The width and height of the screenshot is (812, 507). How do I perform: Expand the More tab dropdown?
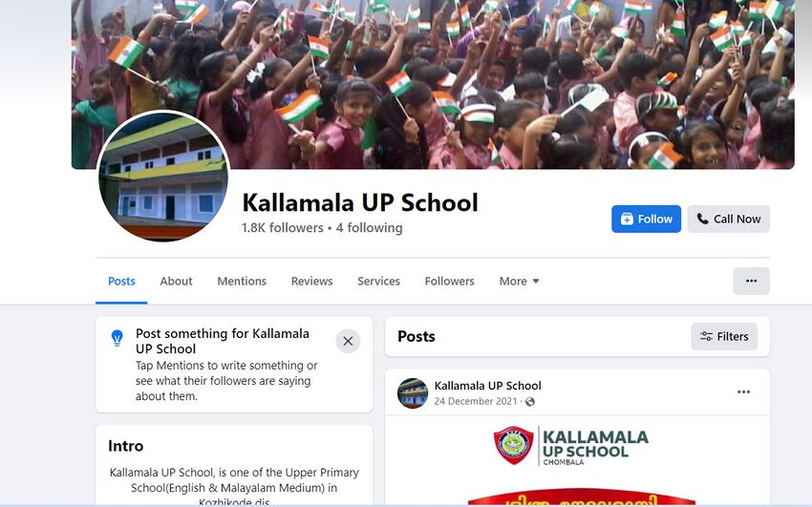click(519, 281)
